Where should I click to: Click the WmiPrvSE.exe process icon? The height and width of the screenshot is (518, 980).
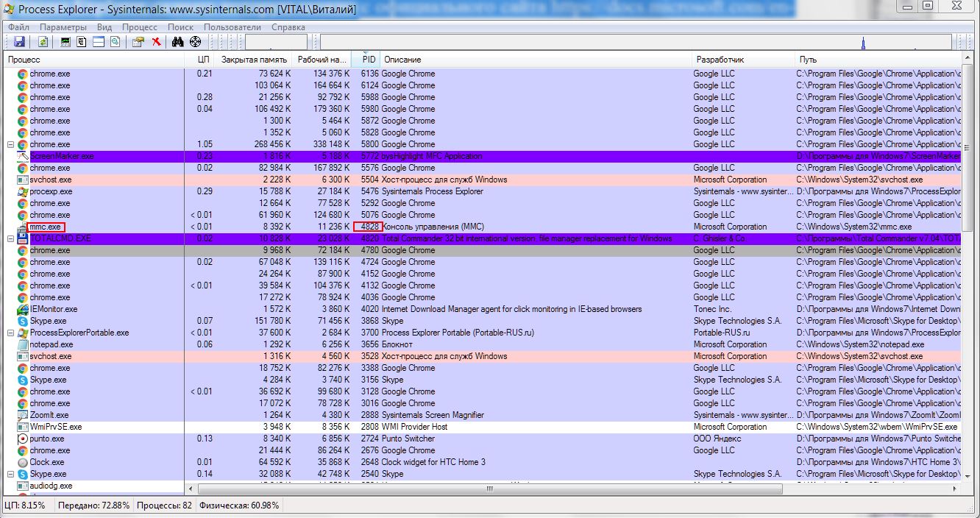point(23,427)
